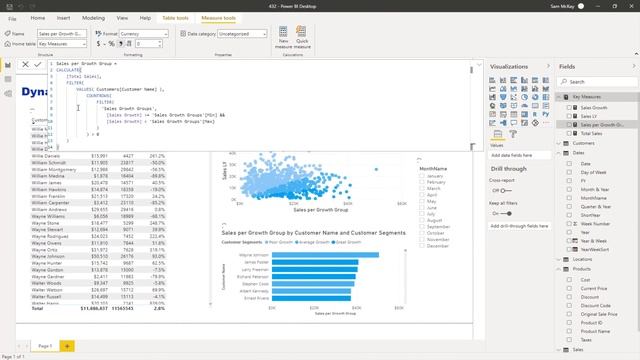640x360 pixels.
Task: Click inside the Fields Search box
Action: coord(597,82)
